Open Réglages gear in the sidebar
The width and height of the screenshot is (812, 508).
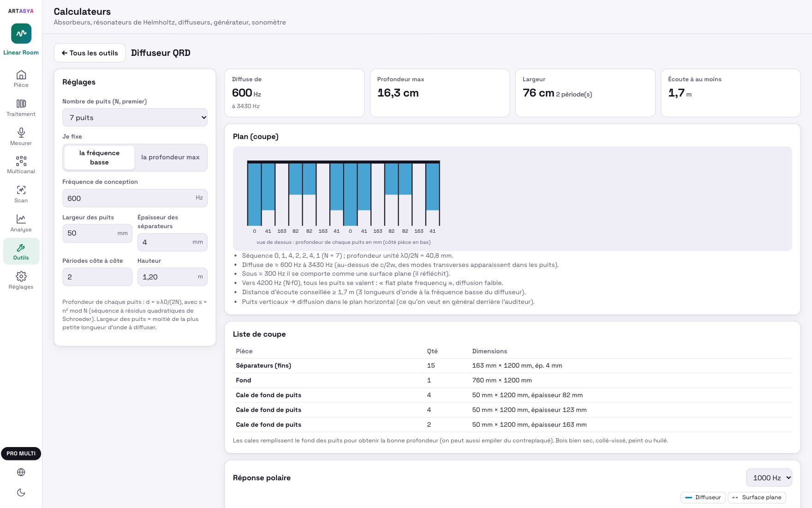[x=21, y=280]
